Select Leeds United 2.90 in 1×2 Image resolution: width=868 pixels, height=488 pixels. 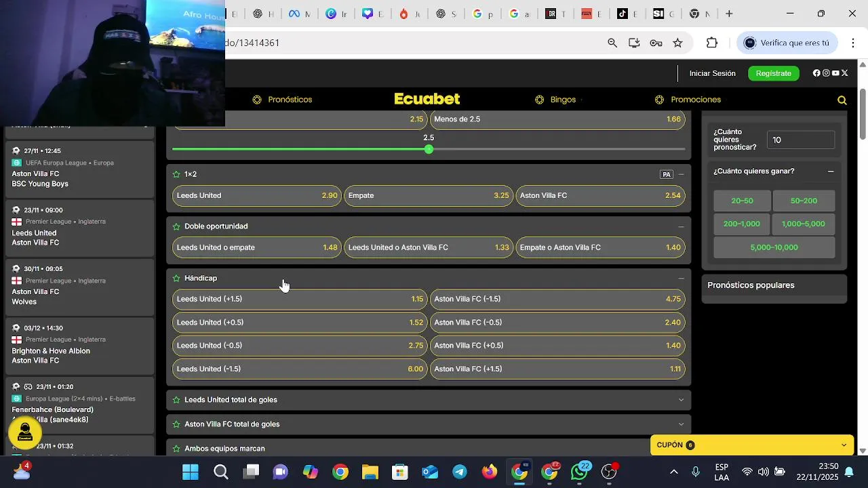[257, 195]
